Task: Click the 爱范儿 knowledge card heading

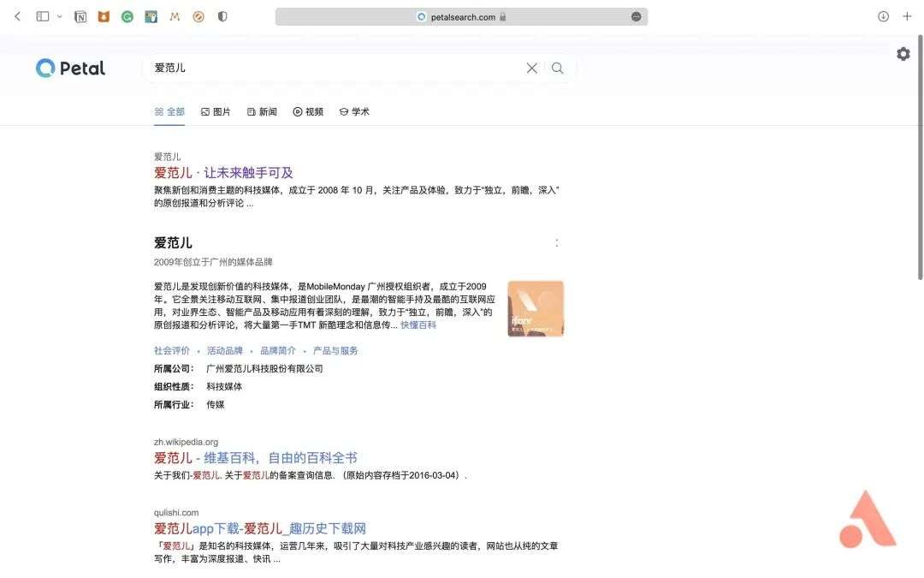Action: point(173,243)
